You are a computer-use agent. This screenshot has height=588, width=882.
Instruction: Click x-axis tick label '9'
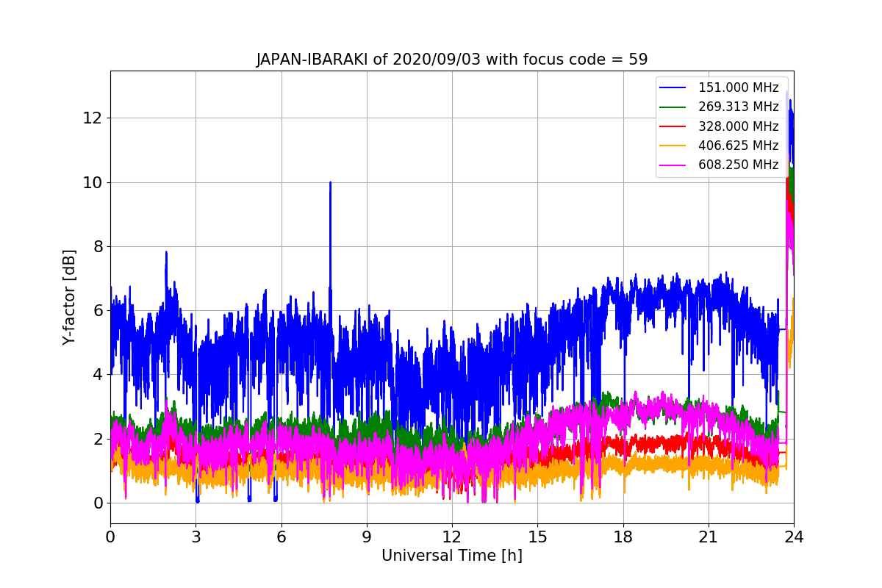coord(367,537)
